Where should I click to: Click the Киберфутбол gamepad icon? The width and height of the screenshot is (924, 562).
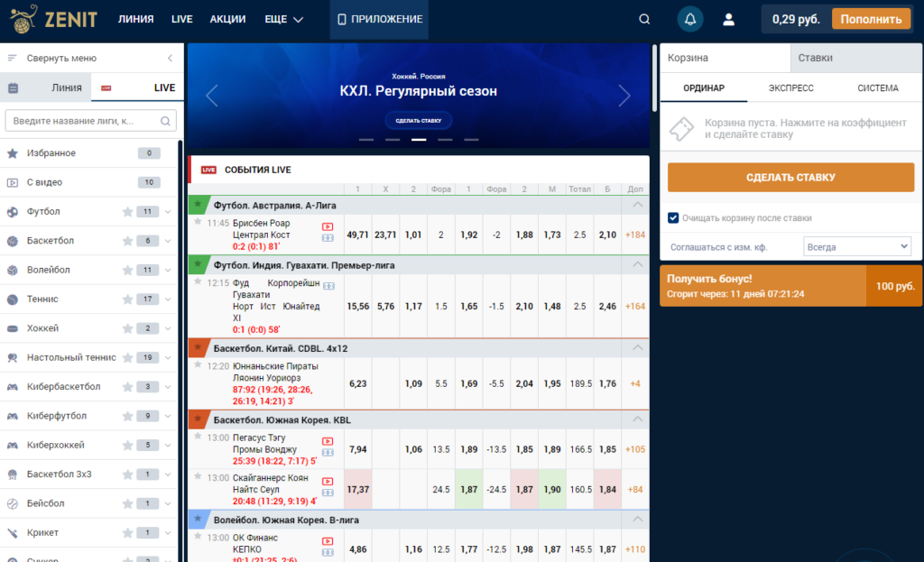point(13,416)
